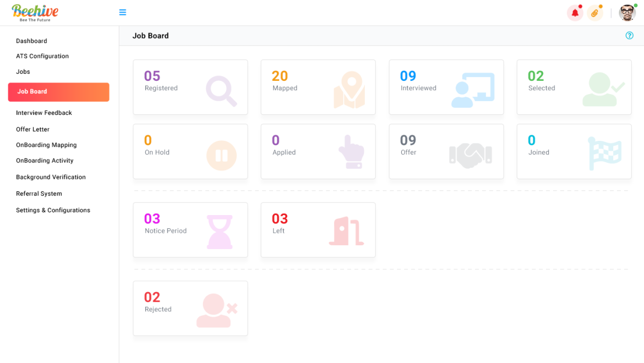Select ATS Configuration in sidebar
The height and width of the screenshot is (363, 644).
point(42,56)
